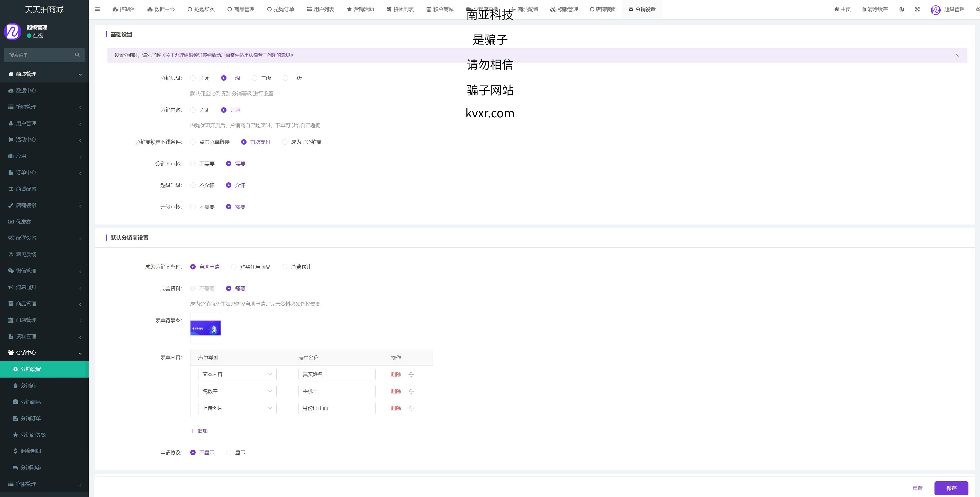Expand 抢购管理 sidebar menu
Viewport: 980px width, 497px height.
tap(44, 107)
